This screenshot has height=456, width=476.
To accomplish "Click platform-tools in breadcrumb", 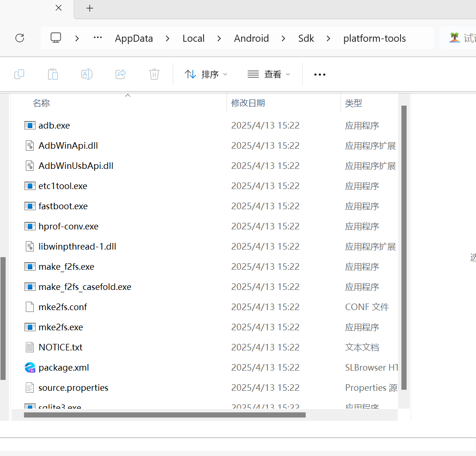I will pyautogui.click(x=375, y=38).
